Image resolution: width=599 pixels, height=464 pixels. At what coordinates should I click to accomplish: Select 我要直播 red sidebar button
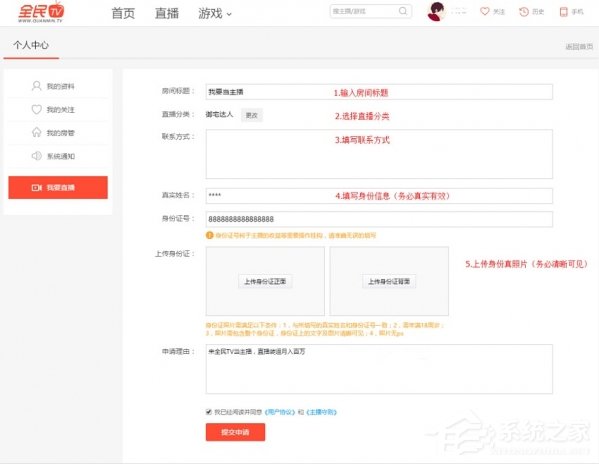point(58,188)
